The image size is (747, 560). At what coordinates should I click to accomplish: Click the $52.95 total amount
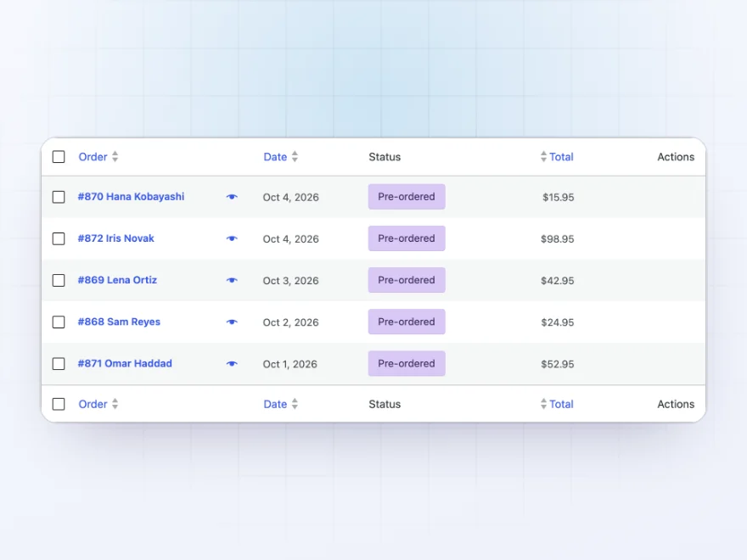(x=557, y=364)
